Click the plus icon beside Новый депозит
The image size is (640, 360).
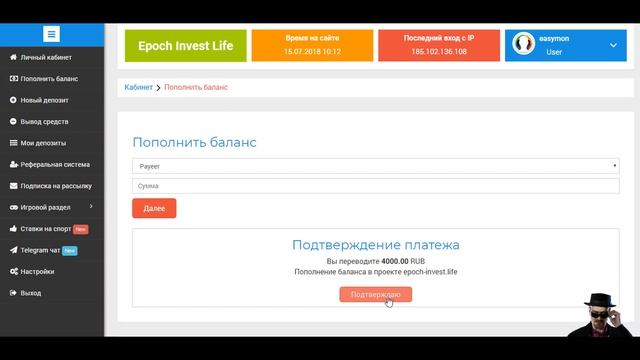(x=13, y=100)
